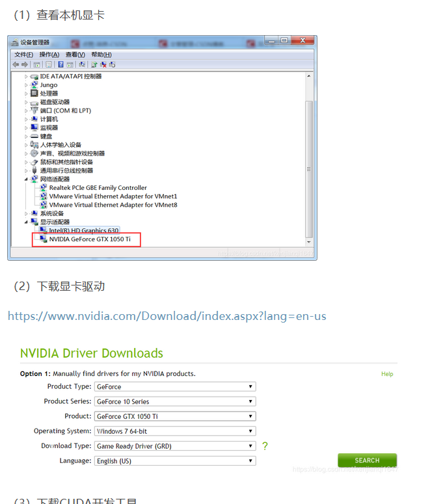Open the 帮助(H) menu

click(101, 55)
